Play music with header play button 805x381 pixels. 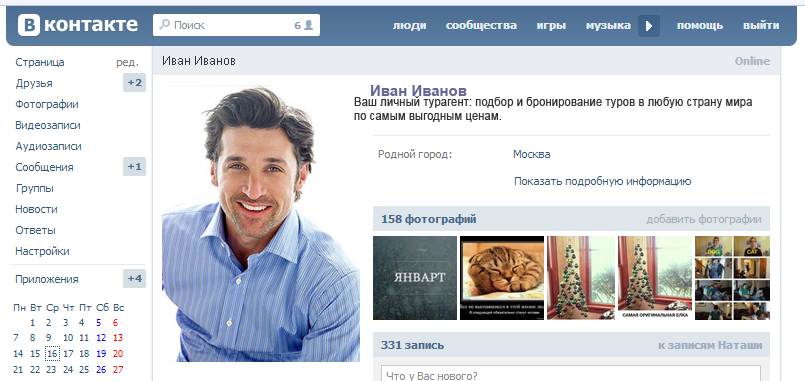pyautogui.click(x=649, y=26)
